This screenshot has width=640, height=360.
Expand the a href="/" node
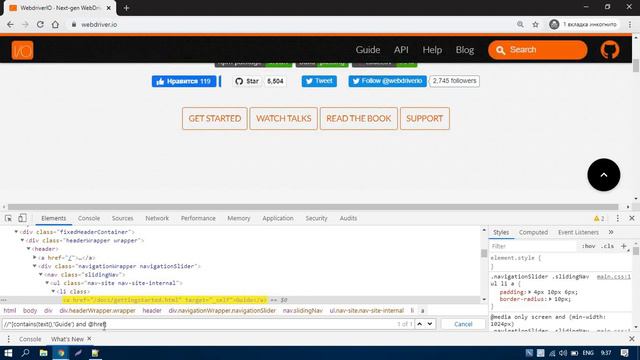tap(35, 258)
